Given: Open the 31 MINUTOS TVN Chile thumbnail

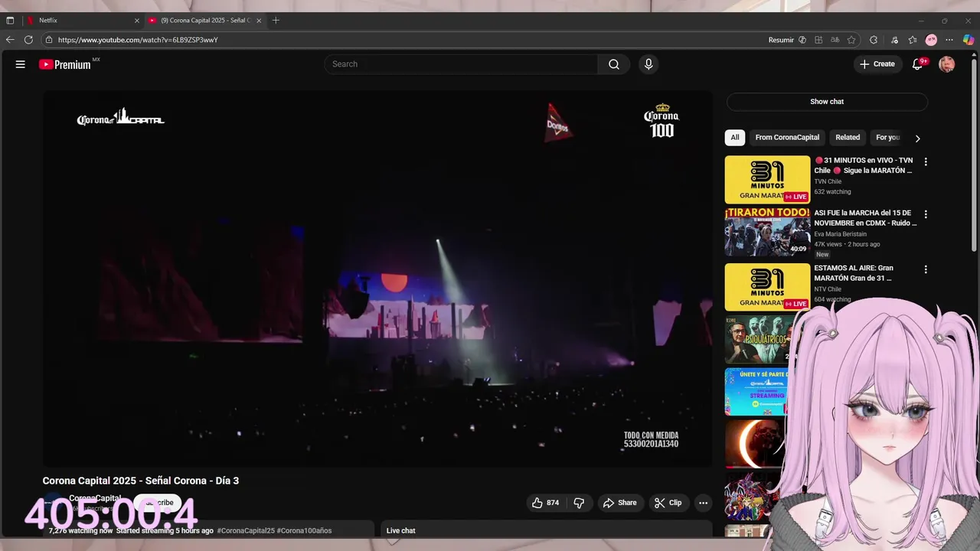Looking at the screenshot, I should coord(767,180).
